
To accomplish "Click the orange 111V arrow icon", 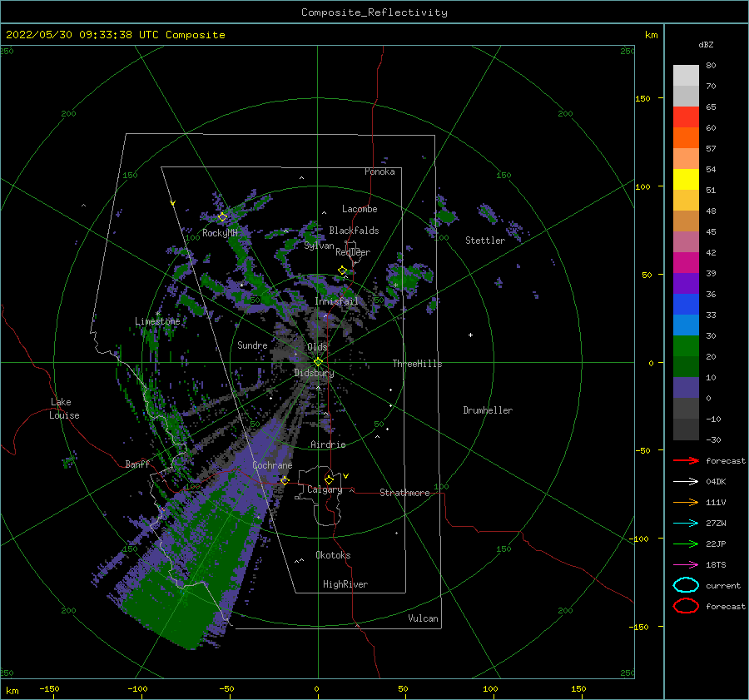I will pos(686,502).
